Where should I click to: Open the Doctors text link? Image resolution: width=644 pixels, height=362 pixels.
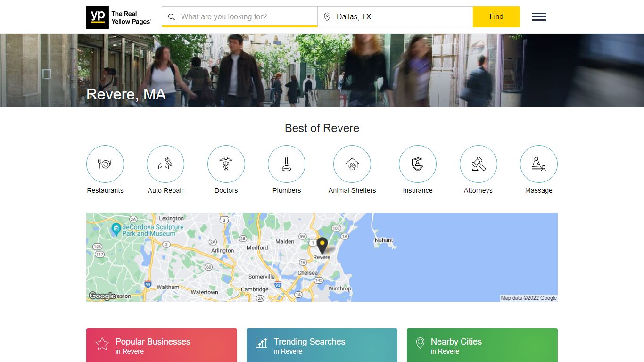point(226,190)
